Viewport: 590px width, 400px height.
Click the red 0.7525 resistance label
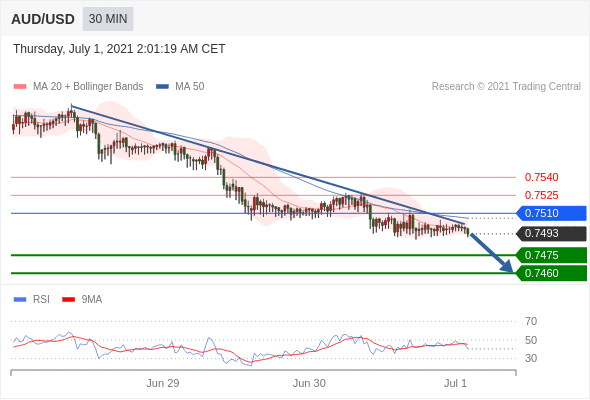pyautogui.click(x=541, y=195)
